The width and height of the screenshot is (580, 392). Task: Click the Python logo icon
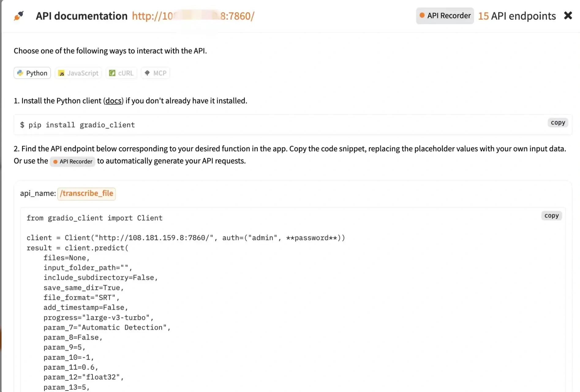pyautogui.click(x=20, y=73)
